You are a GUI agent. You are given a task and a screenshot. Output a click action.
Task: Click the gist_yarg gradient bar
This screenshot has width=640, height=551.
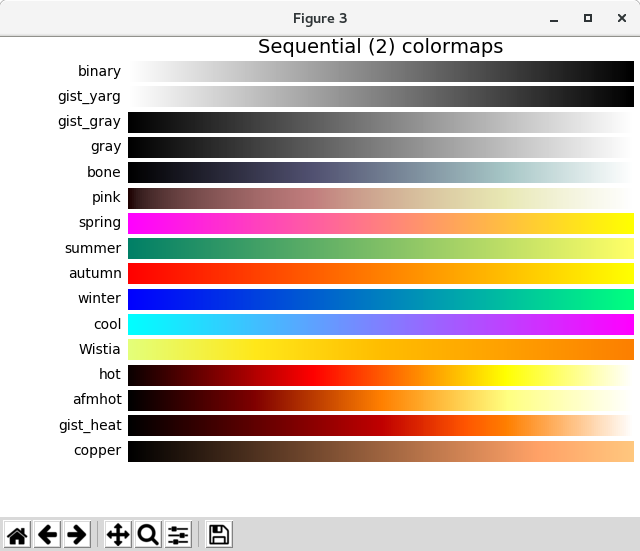coord(381,97)
